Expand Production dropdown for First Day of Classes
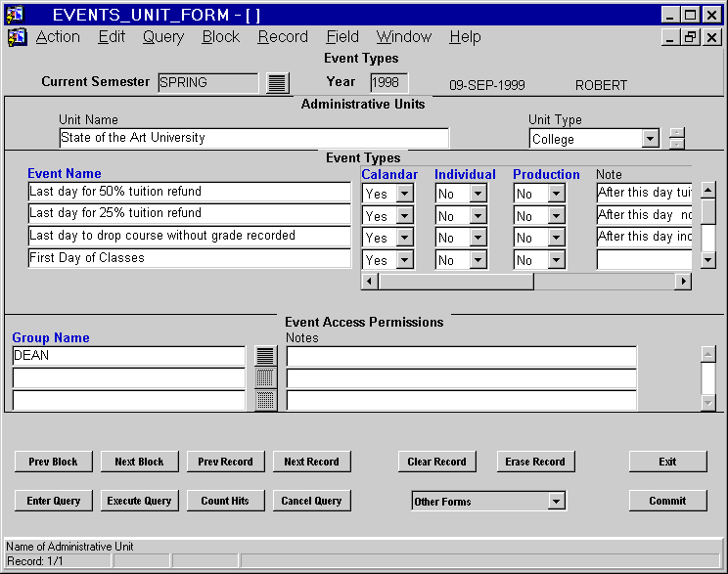This screenshot has height=574, width=728. pos(556,260)
